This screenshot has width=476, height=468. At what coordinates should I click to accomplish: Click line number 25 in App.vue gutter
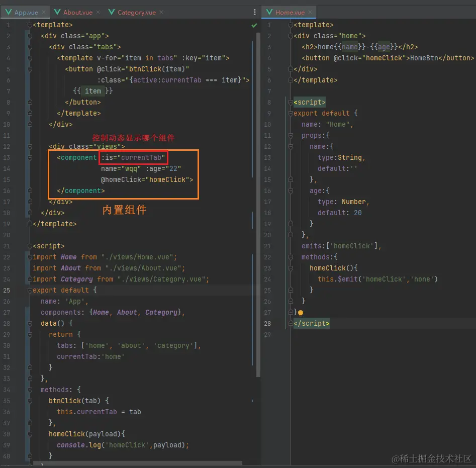[x=7, y=290]
